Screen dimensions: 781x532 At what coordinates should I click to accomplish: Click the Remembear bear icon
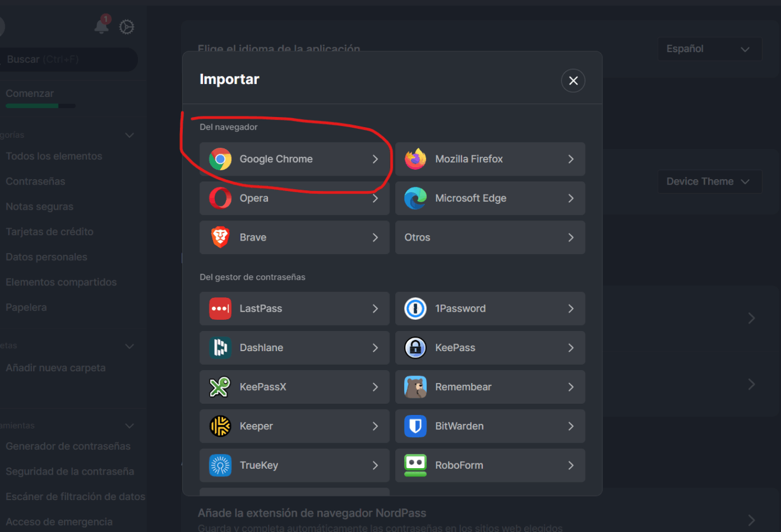[415, 387]
